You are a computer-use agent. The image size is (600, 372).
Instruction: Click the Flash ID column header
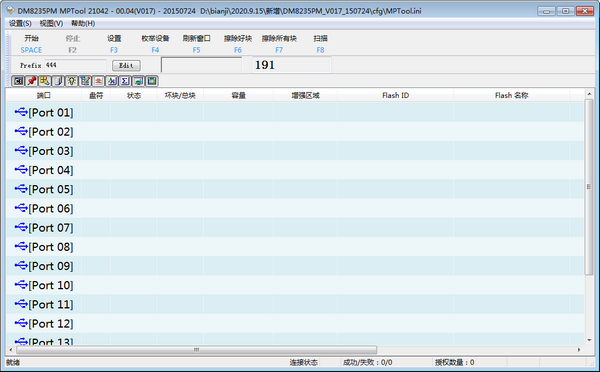pyautogui.click(x=395, y=95)
